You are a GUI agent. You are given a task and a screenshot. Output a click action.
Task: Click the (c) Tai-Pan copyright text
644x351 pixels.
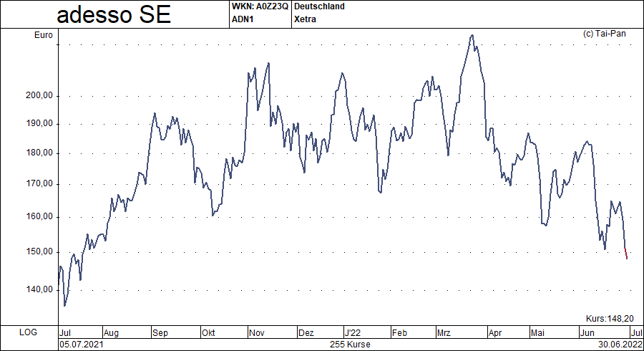[x=604, y=34]
